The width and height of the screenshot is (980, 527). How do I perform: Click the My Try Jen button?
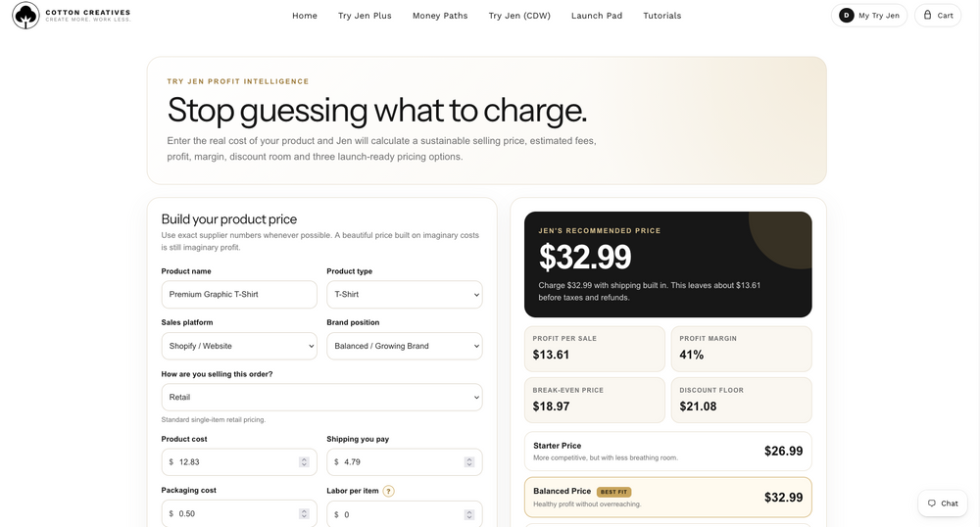click(x=868, y=16)
